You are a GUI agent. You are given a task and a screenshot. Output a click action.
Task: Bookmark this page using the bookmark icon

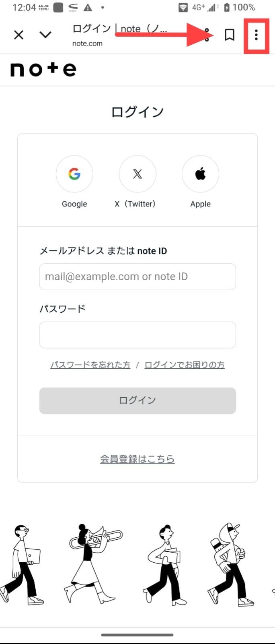click(229, 35)
